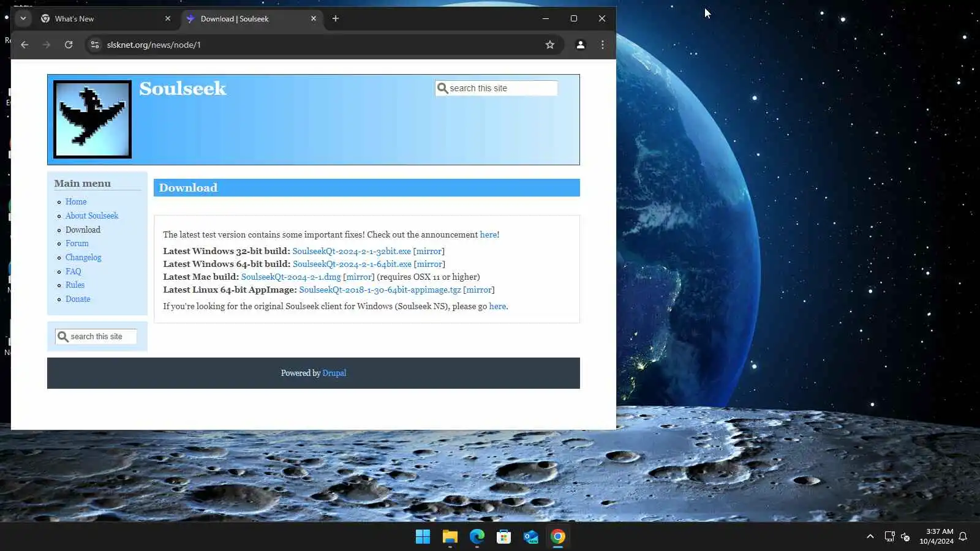This screenshot has height=551, width=980.
Task: Open Donate in the main menu
Action: (x=78, y=299)
